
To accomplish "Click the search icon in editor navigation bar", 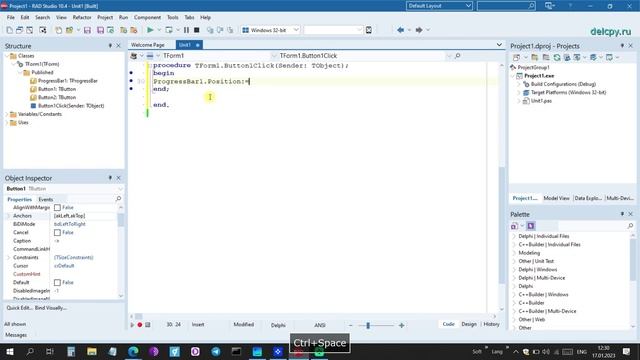I will tap(457, 56).
